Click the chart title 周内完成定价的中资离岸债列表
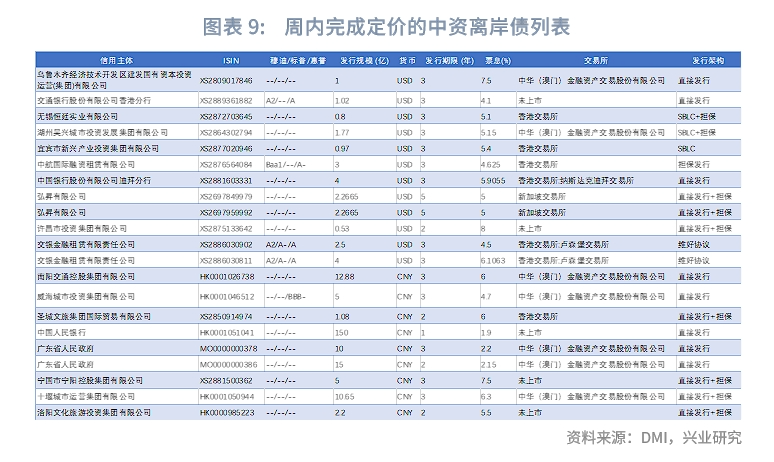The image size is (774, 462). point(427,27)
